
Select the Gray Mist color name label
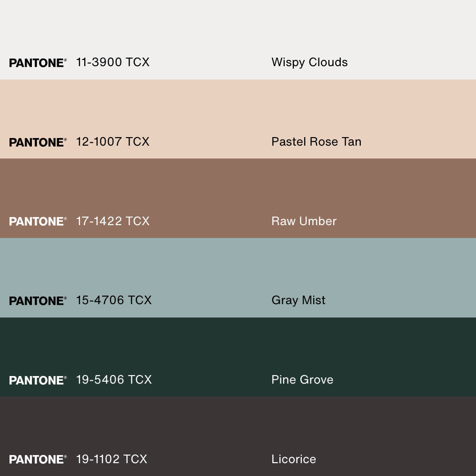[298, 300]
